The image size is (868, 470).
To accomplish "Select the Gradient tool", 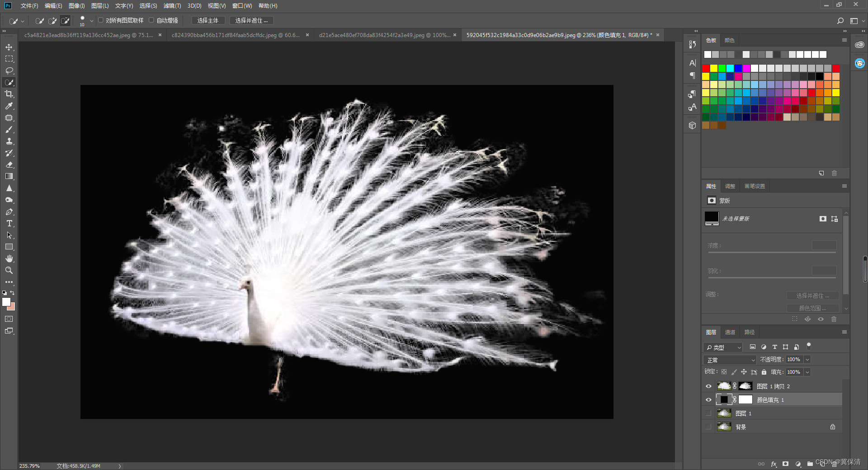I will pyautogui.click(x=9, y=176).
